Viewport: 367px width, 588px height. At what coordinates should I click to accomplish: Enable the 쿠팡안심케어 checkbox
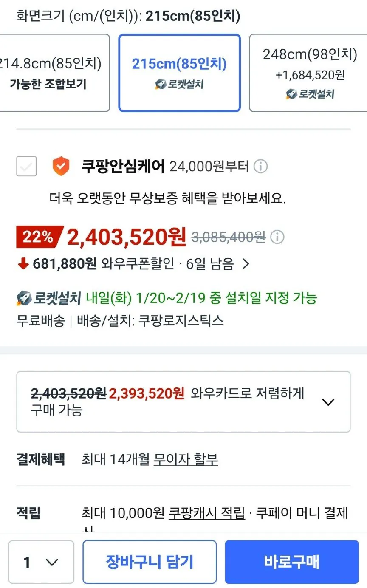pyautogui.click(x=26, y=167)
